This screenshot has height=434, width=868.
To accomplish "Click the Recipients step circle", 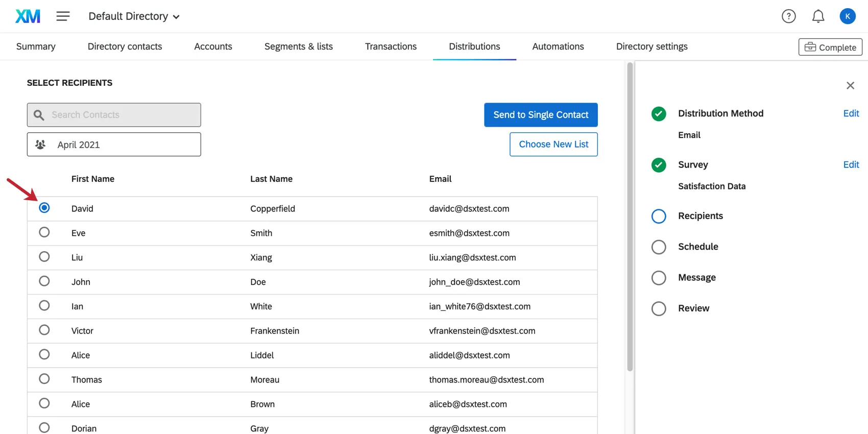I will point(659,216).
